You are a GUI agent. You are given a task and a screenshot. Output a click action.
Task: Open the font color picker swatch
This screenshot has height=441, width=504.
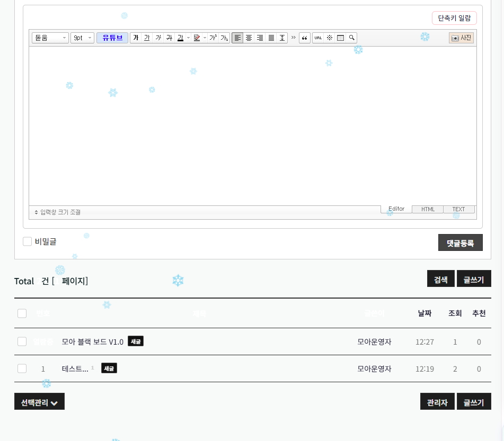pyautogui.click(x=180, y=38)
